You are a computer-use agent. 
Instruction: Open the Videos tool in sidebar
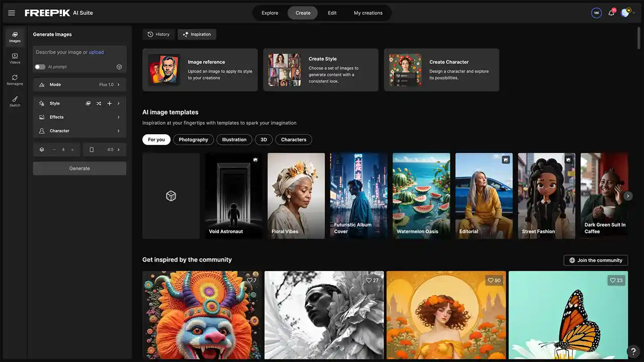[x=15, y=58]
